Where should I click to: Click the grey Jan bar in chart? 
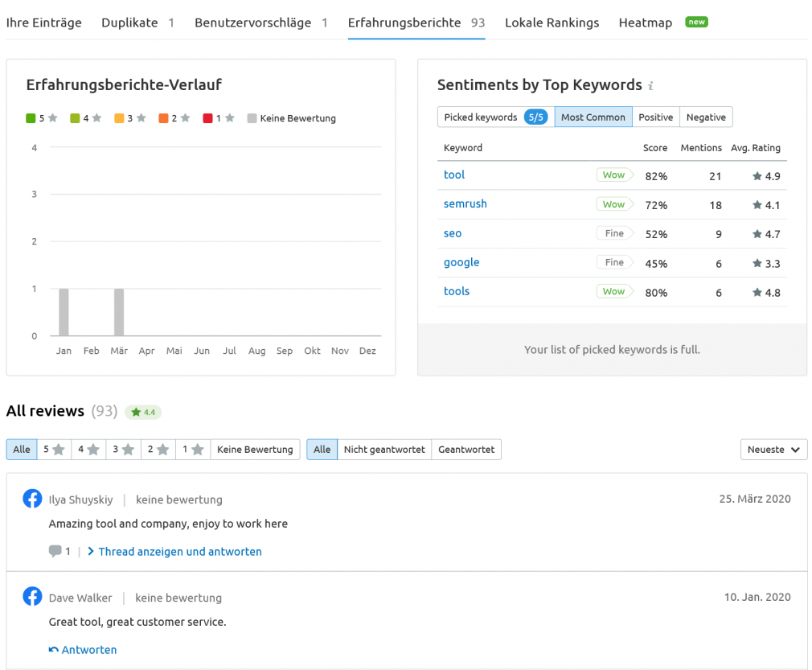point(64,312)
